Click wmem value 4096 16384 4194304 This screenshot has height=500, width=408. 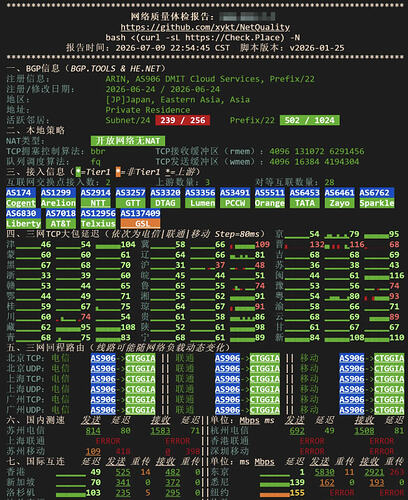(x=314, y=161)
